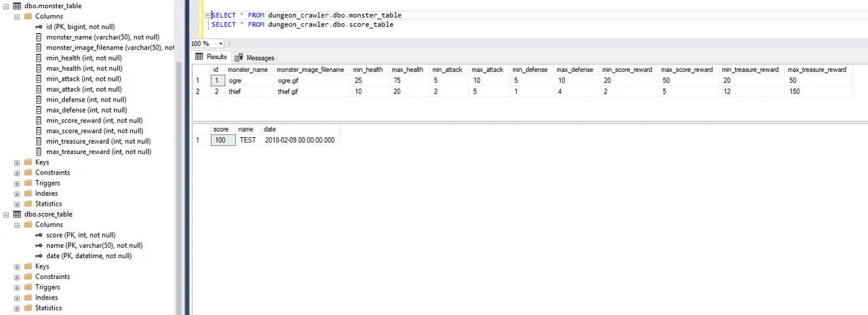The width and height of the screenshot is (868, 315).
Task: Open the 100 % zoom dropdown
Action: coord(222,43)
